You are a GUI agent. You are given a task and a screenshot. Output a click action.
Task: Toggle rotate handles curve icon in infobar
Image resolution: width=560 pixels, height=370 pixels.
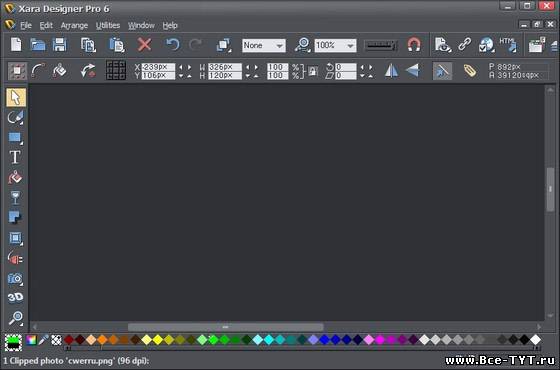(x=38, y=71)
